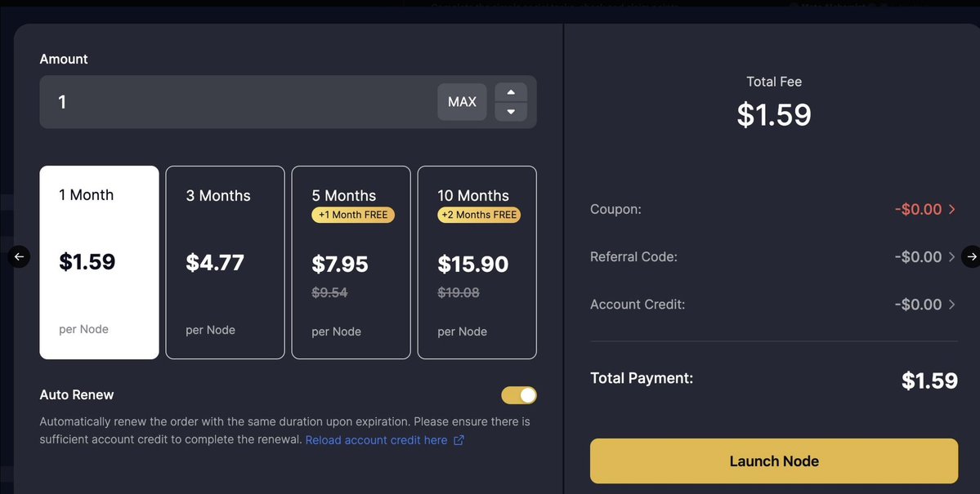This screenshot has width=980, height=494.
Task: Click the external link icon beside Reload account credit
Action: coord(459,440)
